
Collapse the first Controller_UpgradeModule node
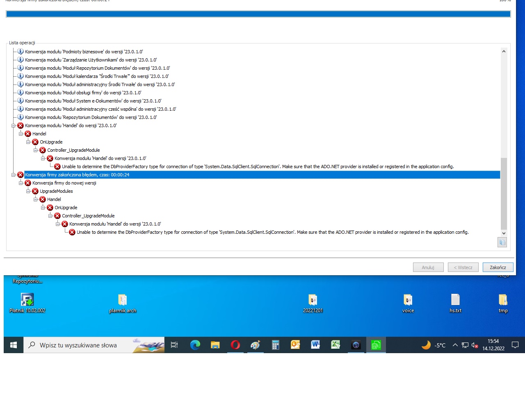(x=36, y=150)
